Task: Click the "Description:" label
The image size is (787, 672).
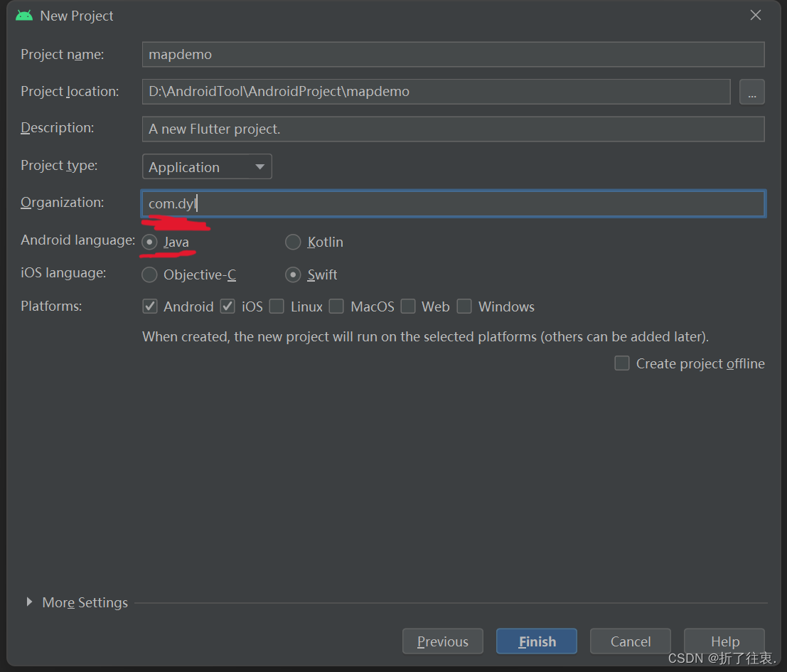Action: (x=57, y=128)
